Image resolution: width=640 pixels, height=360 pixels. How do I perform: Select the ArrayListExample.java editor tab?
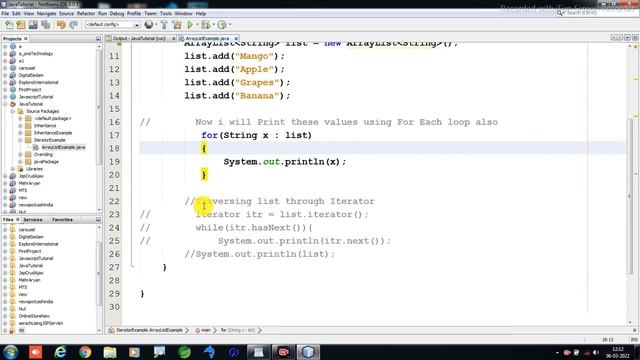(207, 38)
